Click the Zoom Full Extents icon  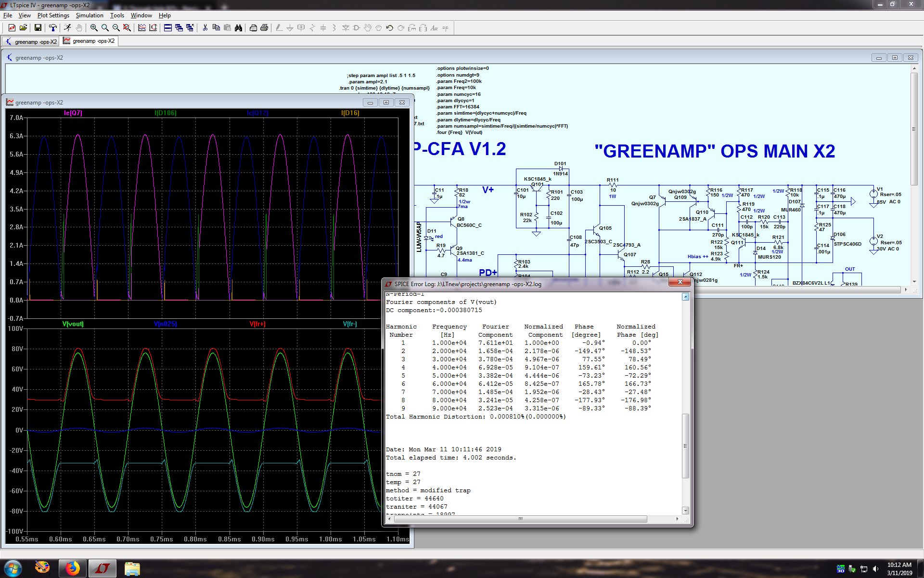[x=127, y=28]
